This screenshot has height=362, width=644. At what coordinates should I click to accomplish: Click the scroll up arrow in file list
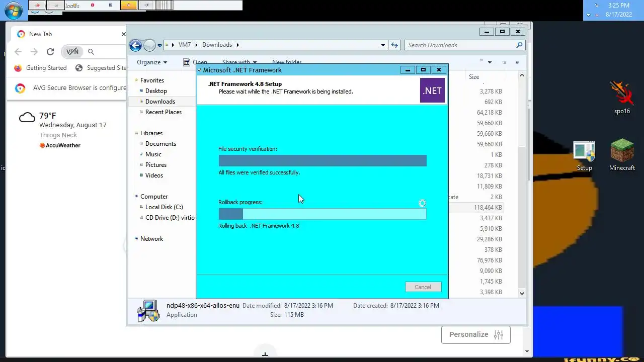click(x=522, y=75)
